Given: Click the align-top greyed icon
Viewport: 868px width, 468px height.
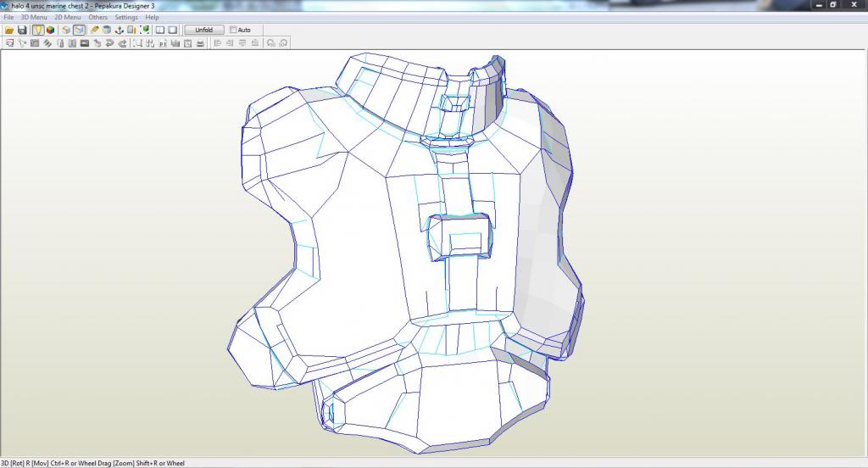Looking at the screenshot, I should pos(242,43).
